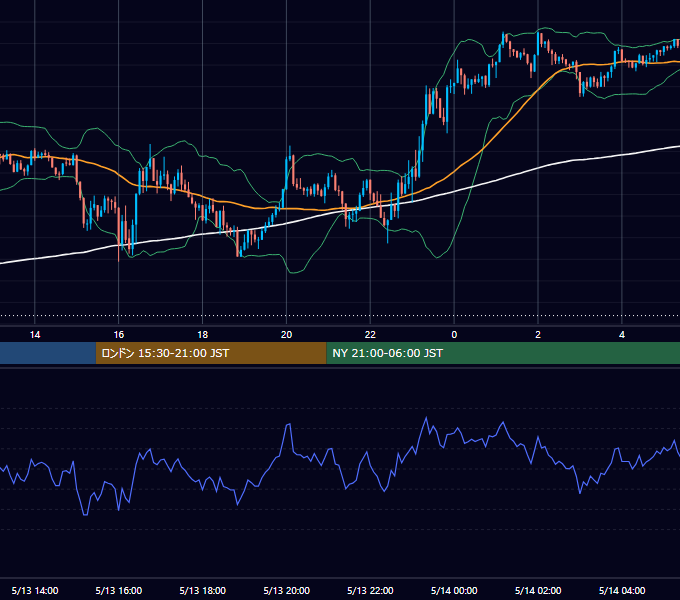Click the 5/13 20:00 date label
The height and width of the screenshot is (600, 680).
pyautogui.click(x=287, y=590)
